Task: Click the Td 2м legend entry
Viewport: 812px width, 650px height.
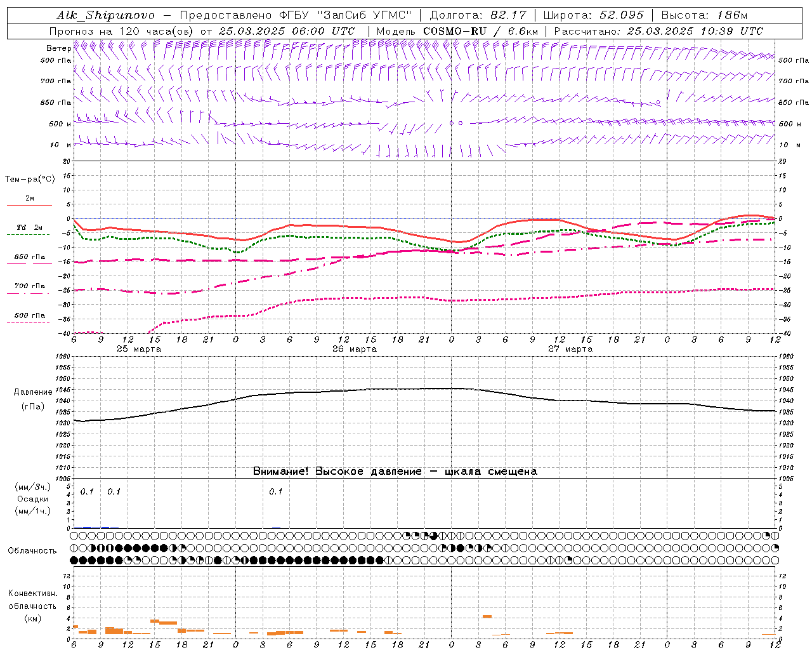Action: (30, 227)
